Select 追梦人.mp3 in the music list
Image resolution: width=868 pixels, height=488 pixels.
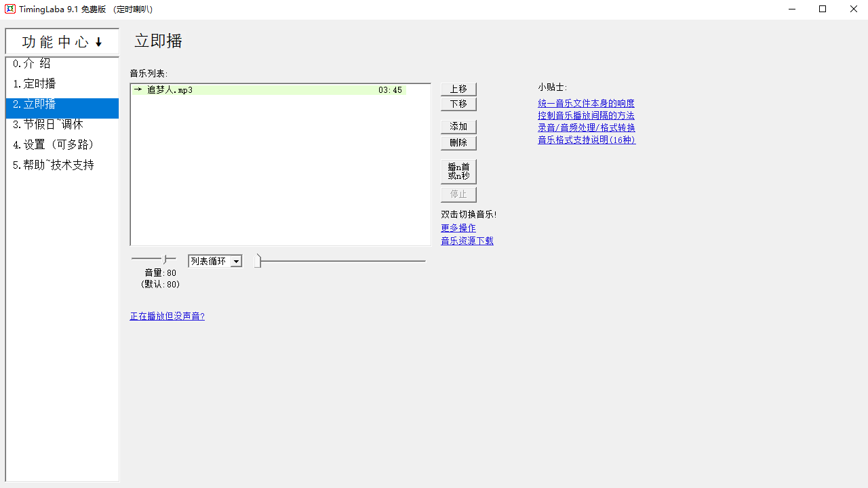(170, 90)
